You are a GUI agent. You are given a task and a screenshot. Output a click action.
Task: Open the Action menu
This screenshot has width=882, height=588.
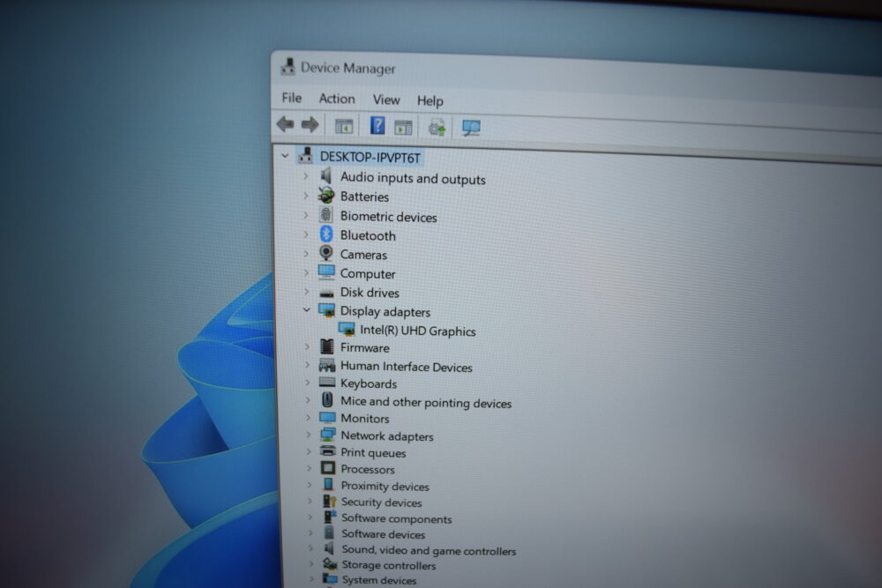[337, 99]
